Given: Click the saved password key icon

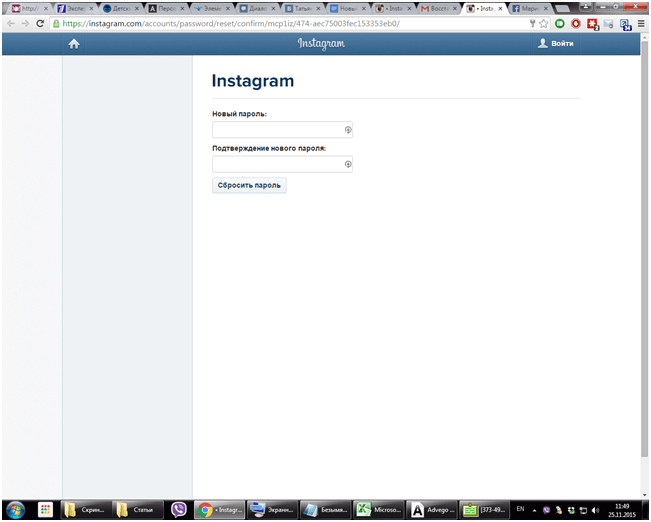Looking at the screenshot, I should pyautogui.click(x=533, y=24).
